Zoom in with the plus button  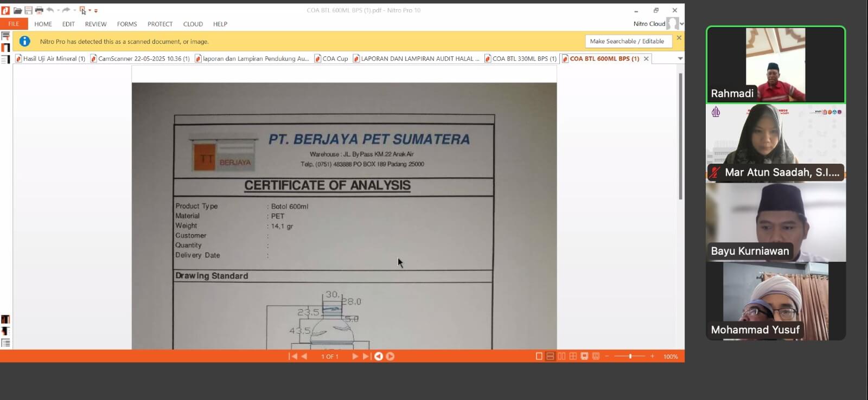[652, 356]
